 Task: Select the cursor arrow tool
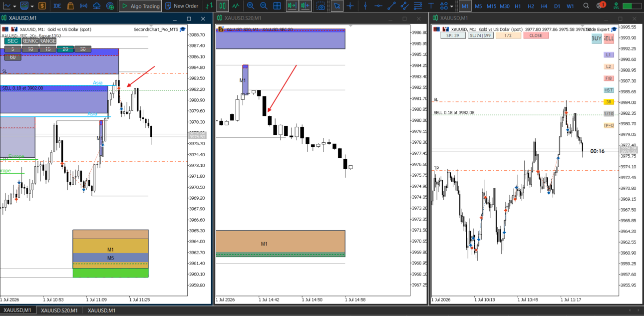(x=337, y=6)
